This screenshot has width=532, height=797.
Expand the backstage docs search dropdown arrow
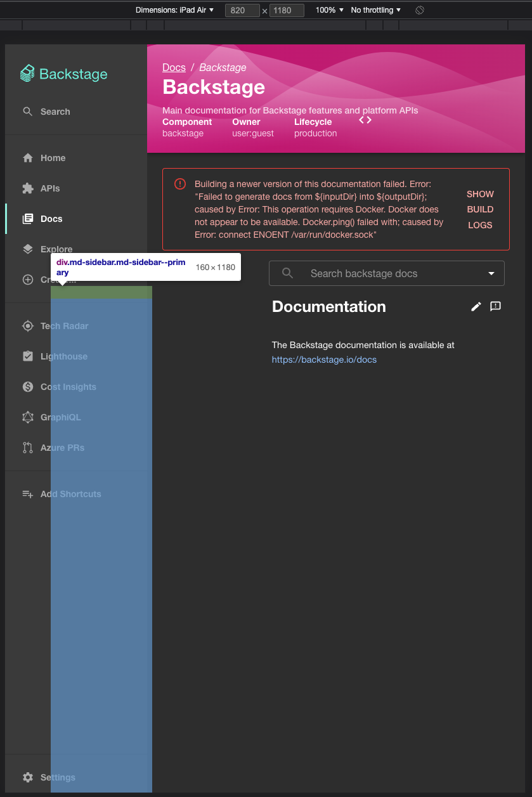pos(491,273)
